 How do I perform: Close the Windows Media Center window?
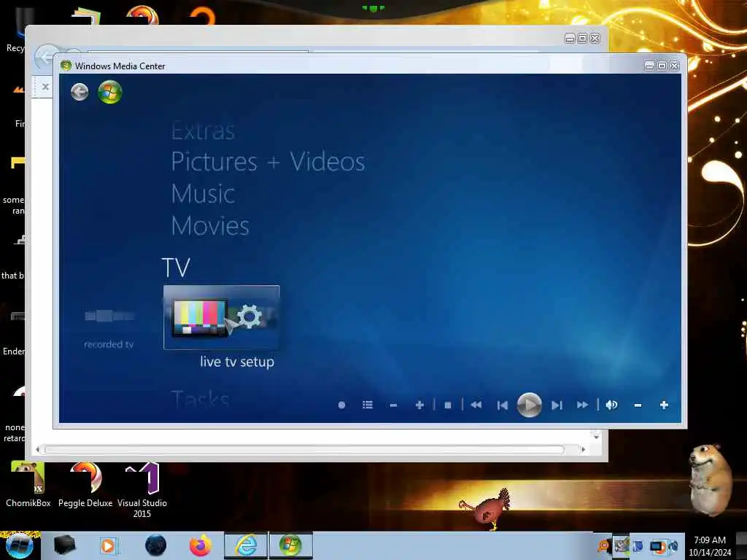(x=675, y=66)
